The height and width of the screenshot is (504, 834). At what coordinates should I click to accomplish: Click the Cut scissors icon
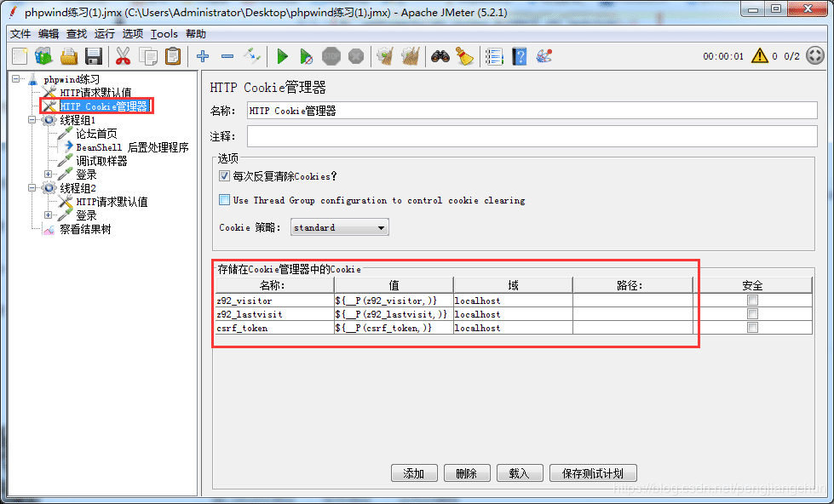(123, 56)
